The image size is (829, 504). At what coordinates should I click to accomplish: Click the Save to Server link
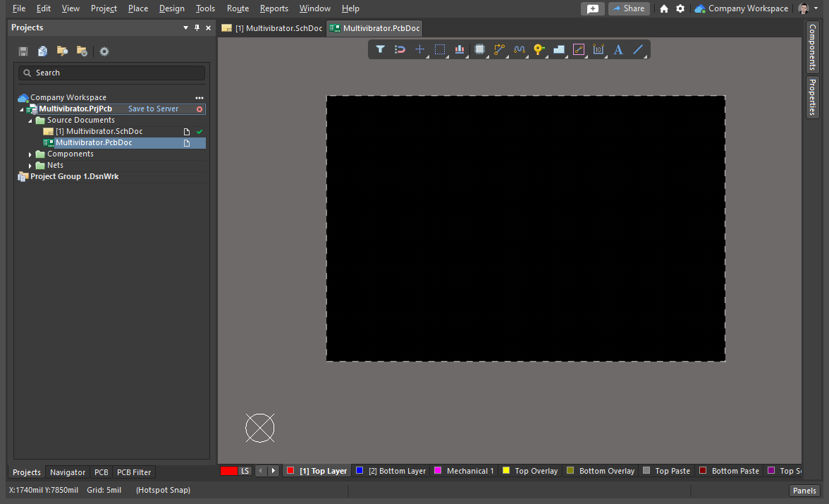coord(153,109)
